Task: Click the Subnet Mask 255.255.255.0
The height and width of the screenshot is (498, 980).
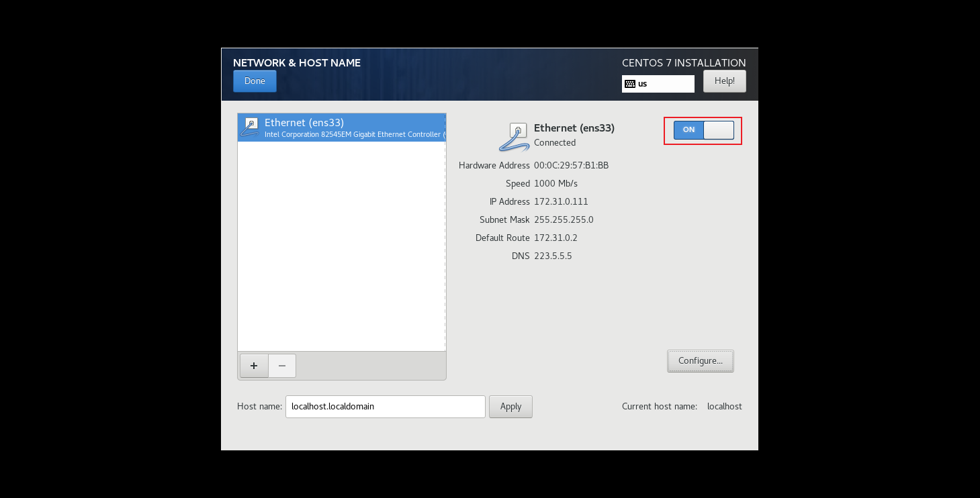Action: tap(564, 219)
